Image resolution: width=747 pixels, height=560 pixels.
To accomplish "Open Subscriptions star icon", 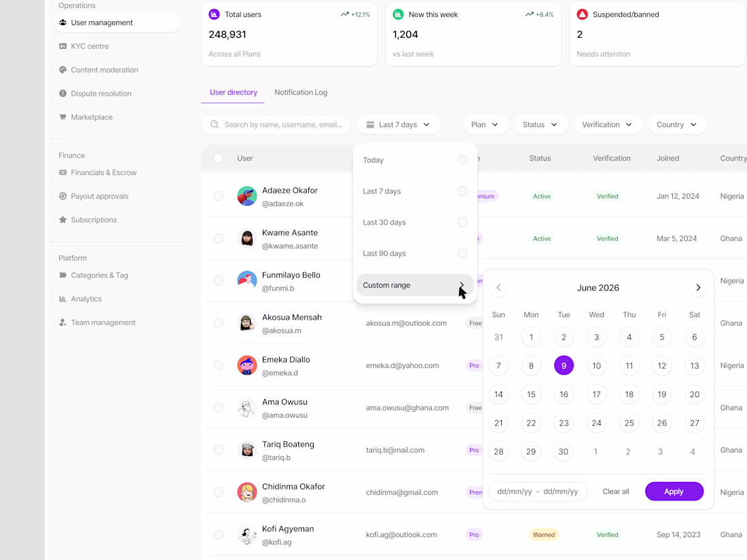I will [62, 219].
